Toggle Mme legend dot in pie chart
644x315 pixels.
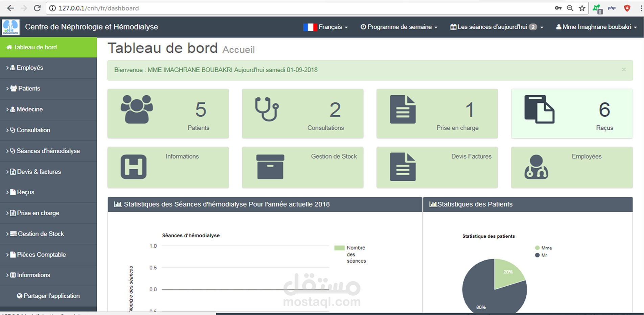[537, 248]
